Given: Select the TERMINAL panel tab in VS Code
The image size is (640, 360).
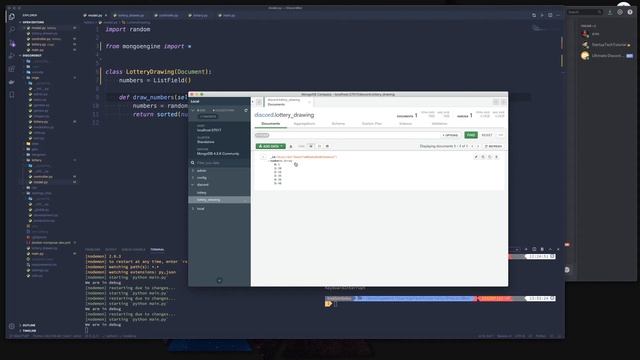Looking at the screenshot, I should tap(157, 249).
